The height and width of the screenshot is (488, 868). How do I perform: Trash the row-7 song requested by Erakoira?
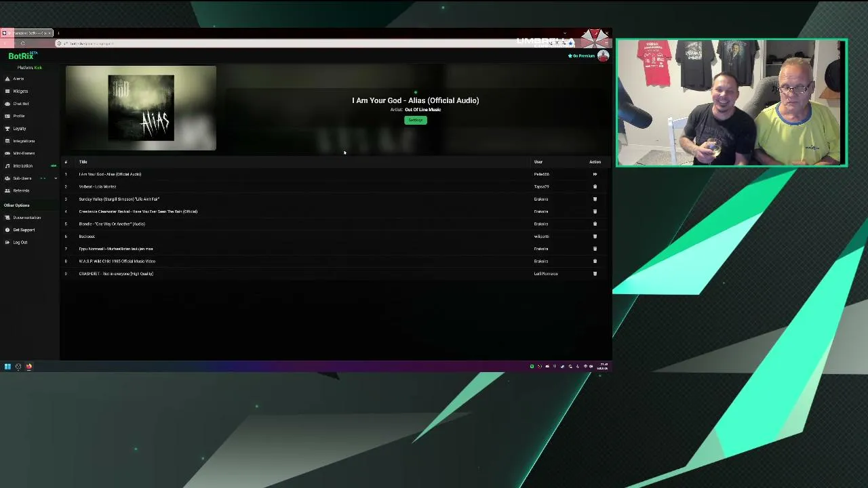click(595, 249)
